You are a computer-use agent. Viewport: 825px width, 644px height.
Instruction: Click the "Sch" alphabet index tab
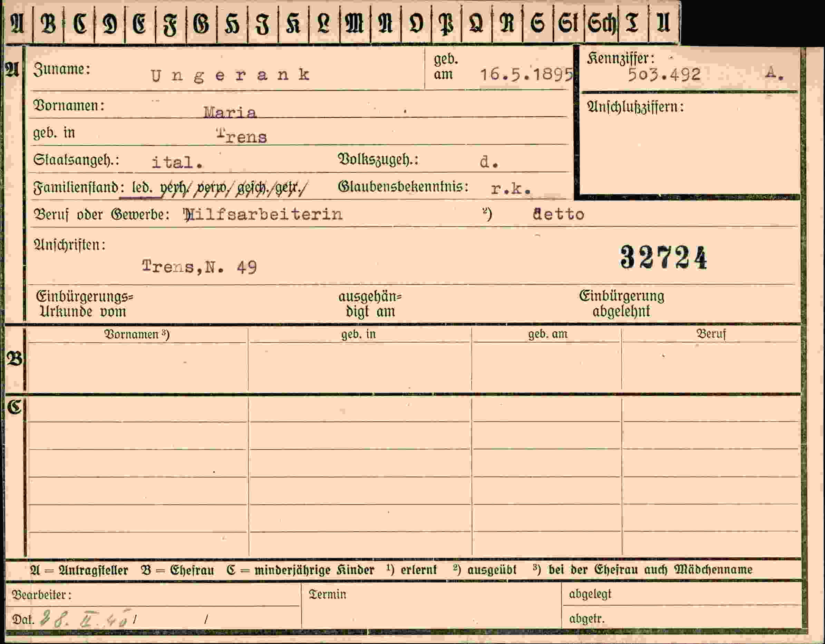pyautogui.click(x=601, y=23)
